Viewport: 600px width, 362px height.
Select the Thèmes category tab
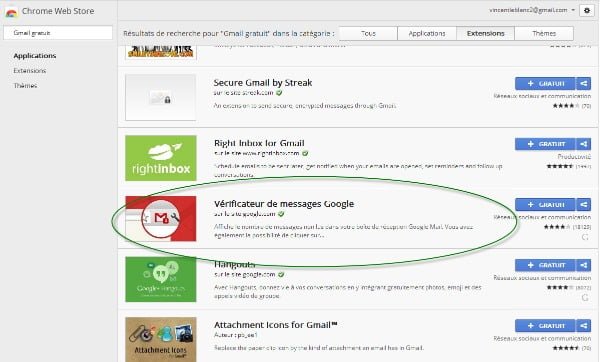pos(544,33)
